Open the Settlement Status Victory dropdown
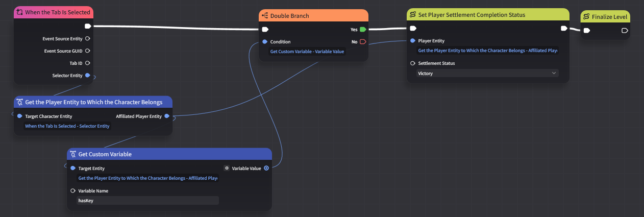The width and height of the screenshot is (644, 217). (x=487, y=73)
